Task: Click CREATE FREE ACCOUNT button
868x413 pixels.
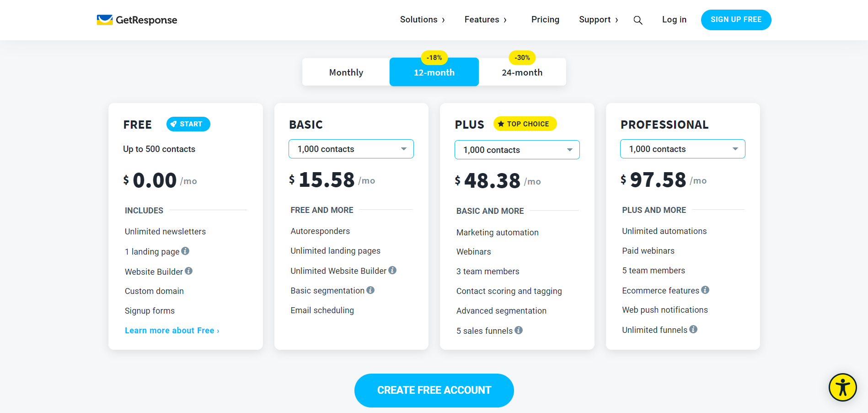Action: [x=434, y=391]
